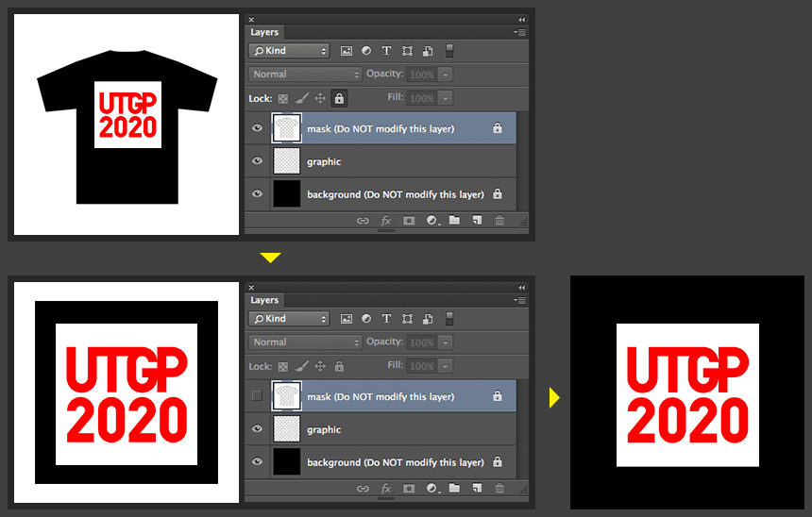Click the Opacity 100% field in the bottom panel
This screenshot has width=812, height=517.
422,342
